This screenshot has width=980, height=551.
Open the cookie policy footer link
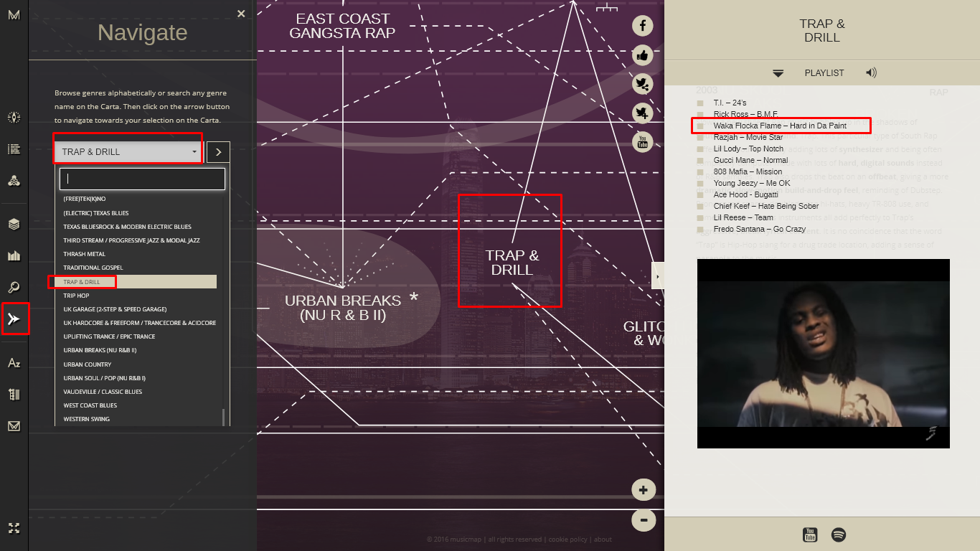[x=567, y=540]
